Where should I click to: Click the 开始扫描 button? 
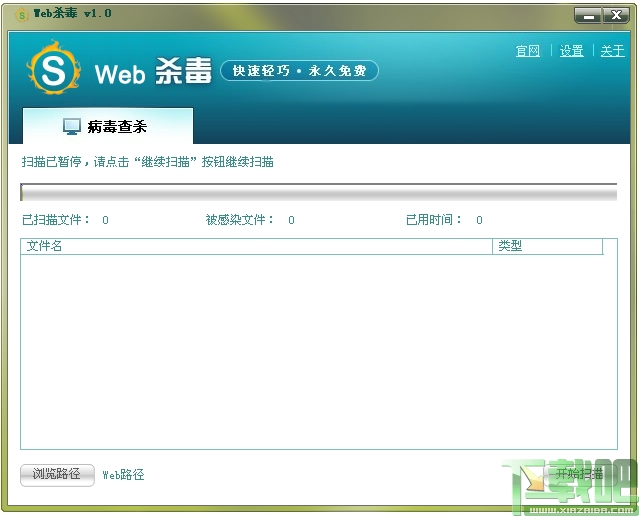579,473
